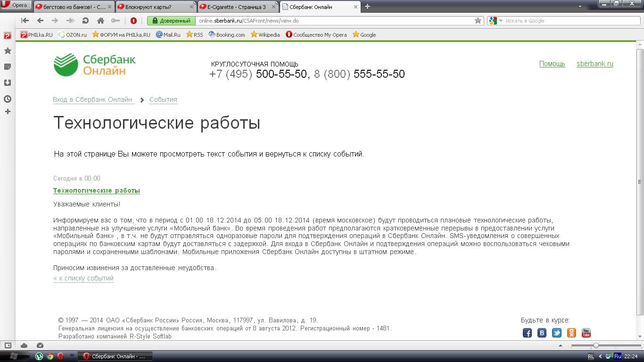Open the VKontakte social icon
This screenshot has width=644, height=362.
tap(542, 333)
